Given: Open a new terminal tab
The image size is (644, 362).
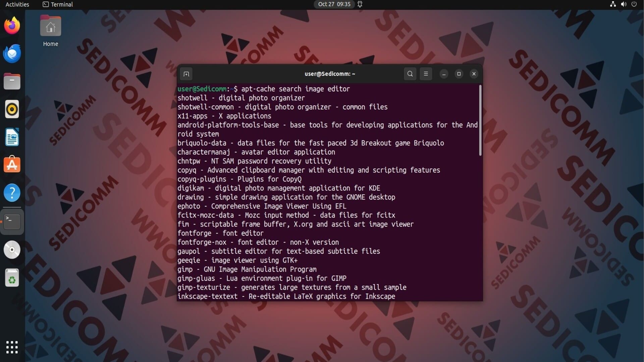Looking at the screenshot, I should click(x=186, y=74).
